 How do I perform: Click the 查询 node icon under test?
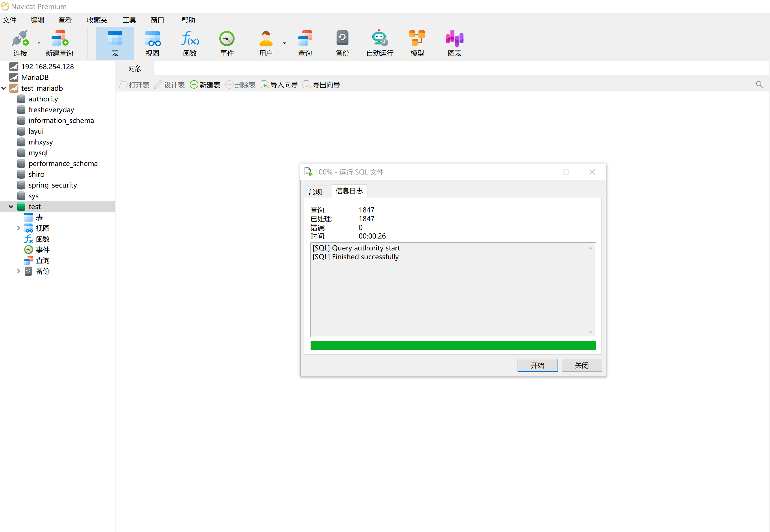coord(29,260)
